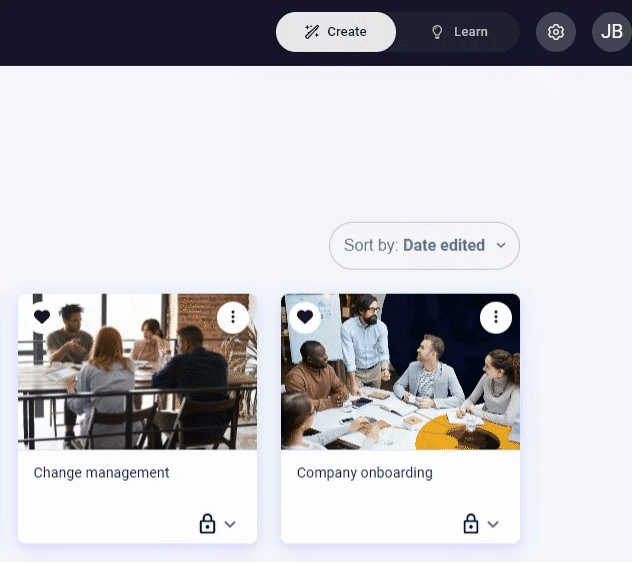Toggle favorite heart on Company onboarding

click(305, 317)
